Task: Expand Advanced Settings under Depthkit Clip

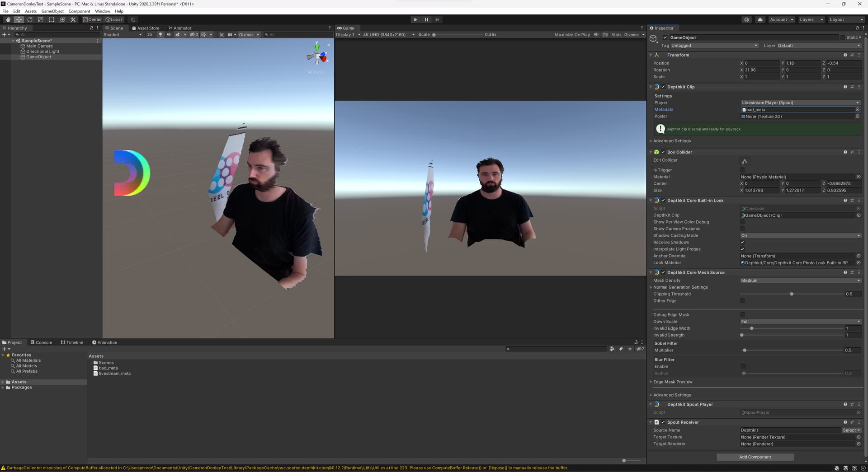Action: [x=672, y=141]
